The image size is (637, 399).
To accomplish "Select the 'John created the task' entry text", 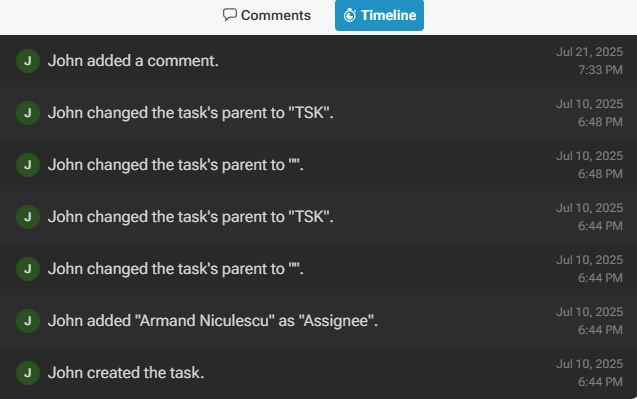I will point(126,373).
